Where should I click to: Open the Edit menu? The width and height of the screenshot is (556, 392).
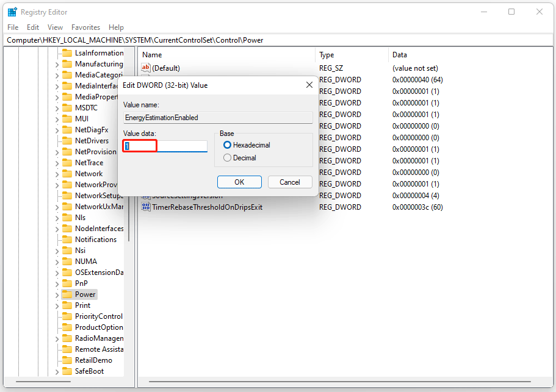point(33,27)
